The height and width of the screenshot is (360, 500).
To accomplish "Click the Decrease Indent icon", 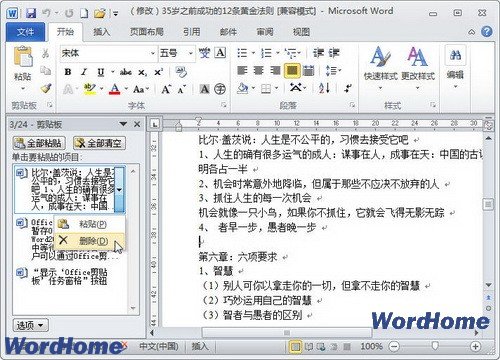I will 318,53.
